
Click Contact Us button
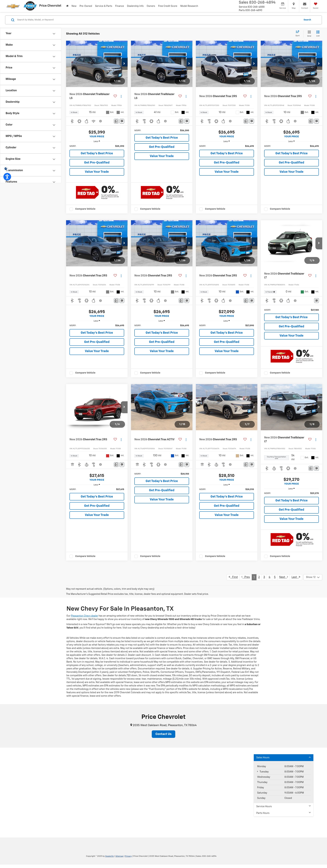163,734
